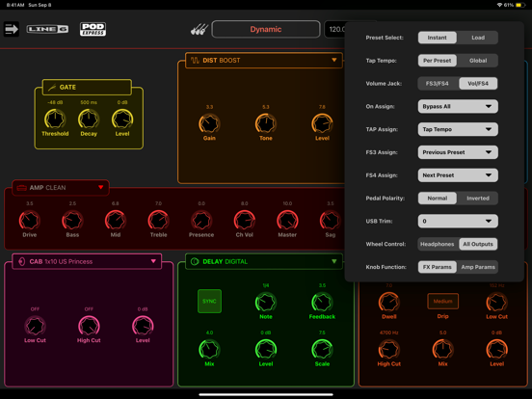Open the guitars tuner icon
Image resolution: width=532 pixels, height=399 pixels.
tap(199, 29)
